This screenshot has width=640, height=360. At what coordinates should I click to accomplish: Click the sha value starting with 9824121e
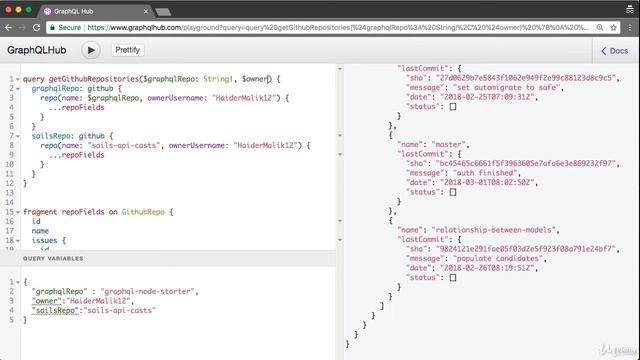527,249
